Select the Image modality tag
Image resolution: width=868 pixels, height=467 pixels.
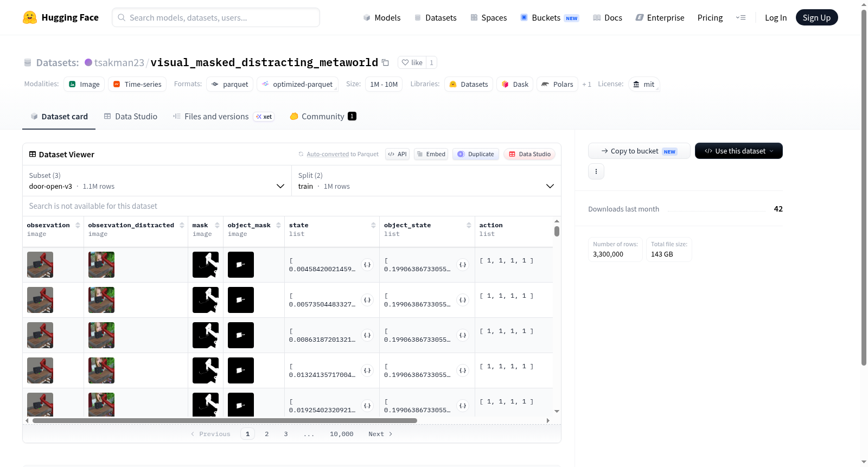coord(84,84)
